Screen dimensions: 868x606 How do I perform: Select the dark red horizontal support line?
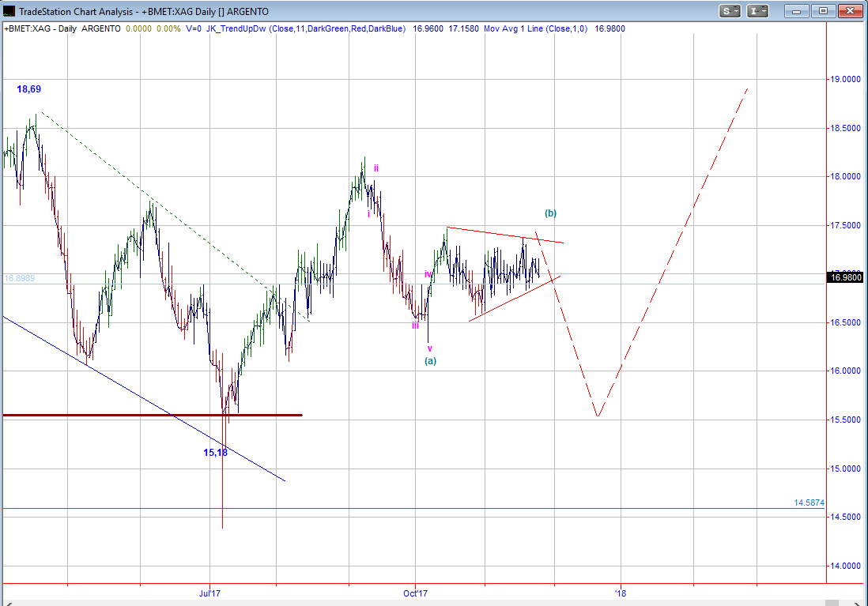click(x=153, y=415)
